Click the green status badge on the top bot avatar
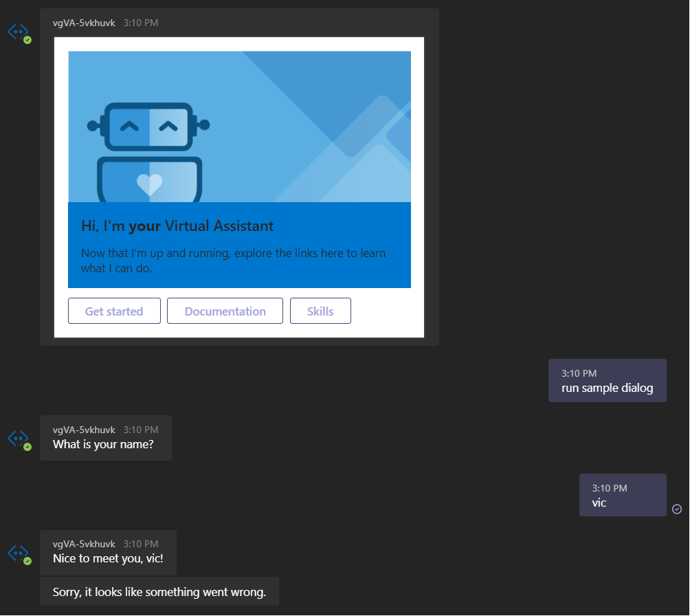This screenshot has width=690, height=616. [x=27, y=39]
